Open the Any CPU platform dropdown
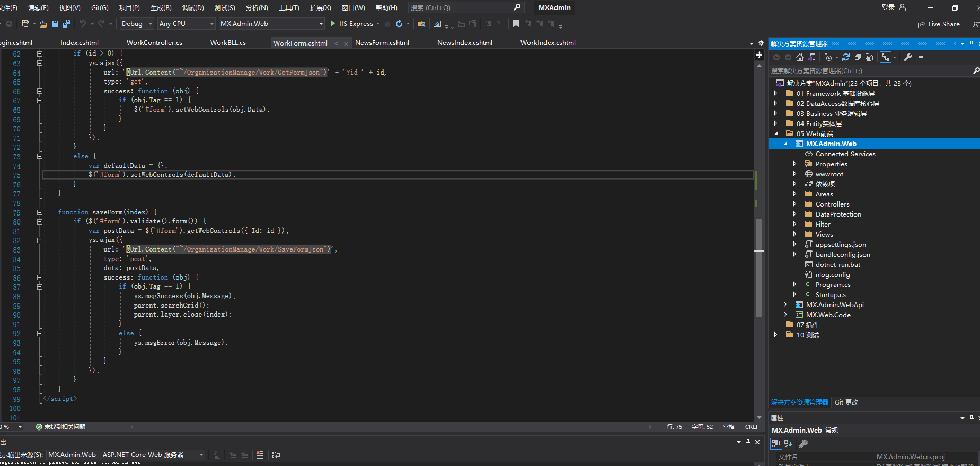Screen dimensions: 980x466 point(187,24)
